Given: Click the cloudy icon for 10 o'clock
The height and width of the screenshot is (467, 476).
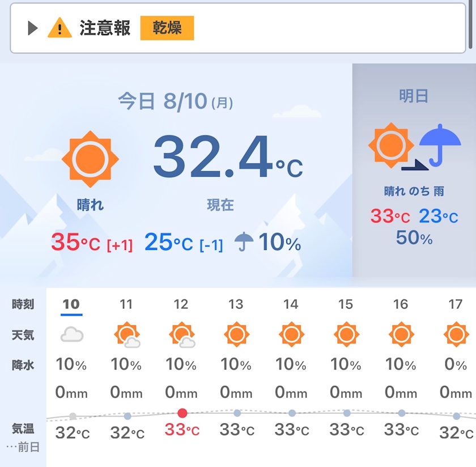Looking at the screenshot, I should (71, 334).
